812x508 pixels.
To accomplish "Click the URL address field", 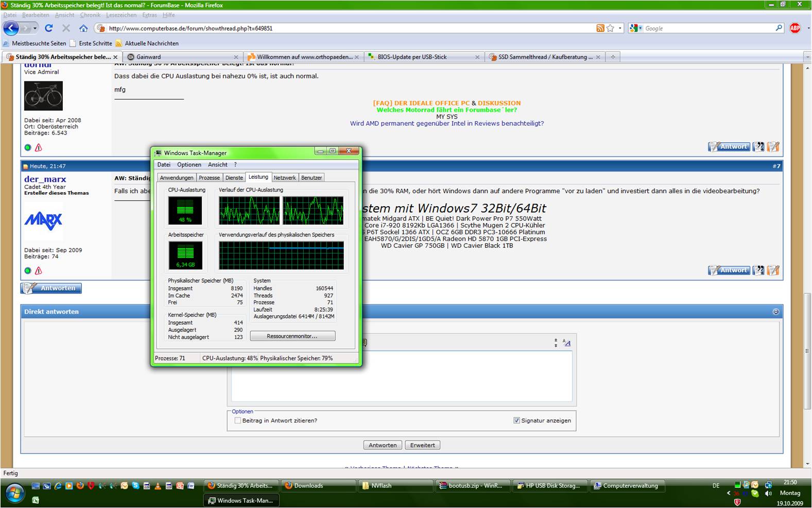I will 350,28.
